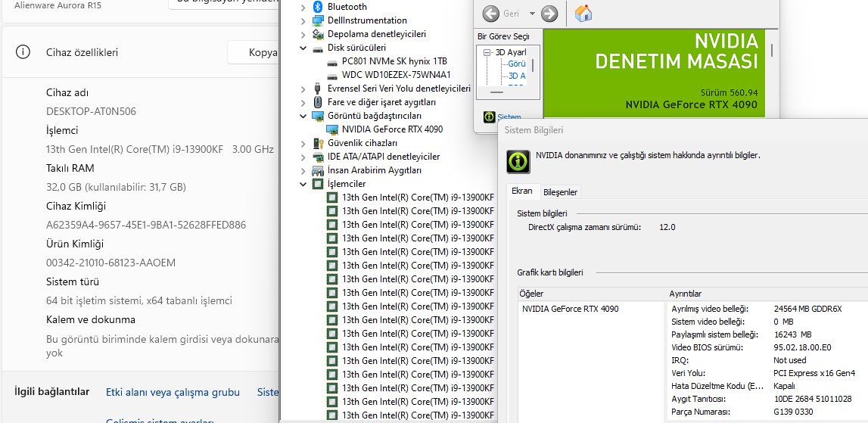Viewport: 868px width, 423px height.
Task: Expand the Güvenlik cihazları node
Action: tap(303, 143)
